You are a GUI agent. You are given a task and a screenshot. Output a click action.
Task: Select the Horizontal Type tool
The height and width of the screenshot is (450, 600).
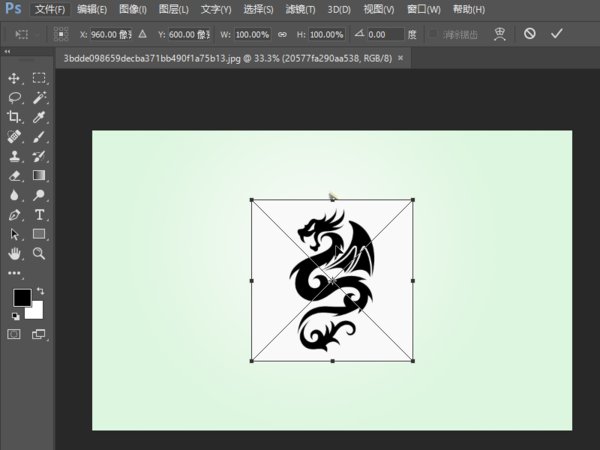coord(39,215)
